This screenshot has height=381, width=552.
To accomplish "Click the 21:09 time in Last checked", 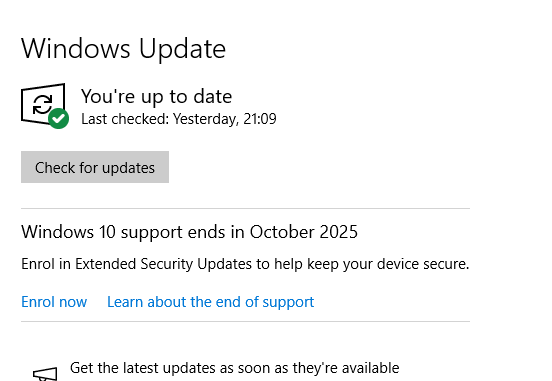I will click(x=260, y=119).
